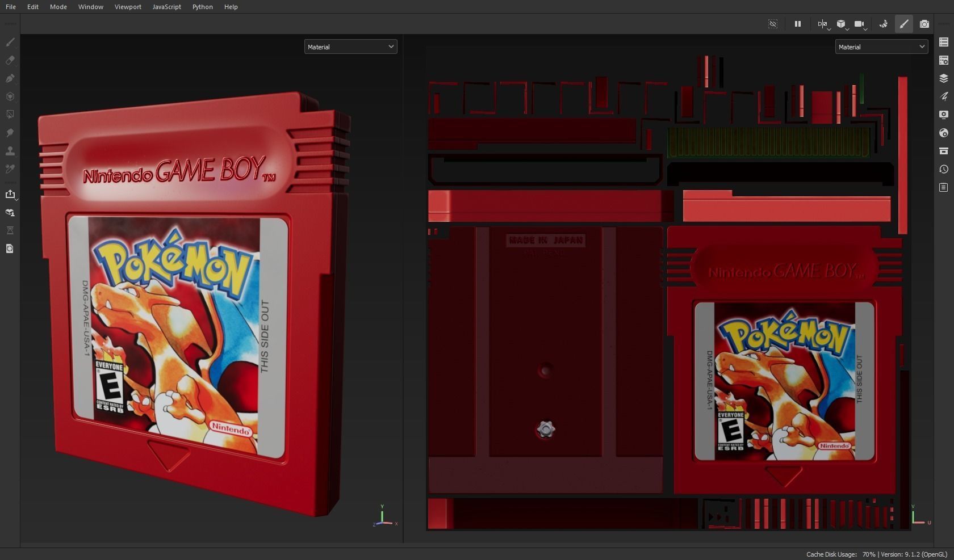The width and height of the screenshot is (954, 560).
Task: Open Material dropdown in 2D UV viewport
Action: coord(881,47)
